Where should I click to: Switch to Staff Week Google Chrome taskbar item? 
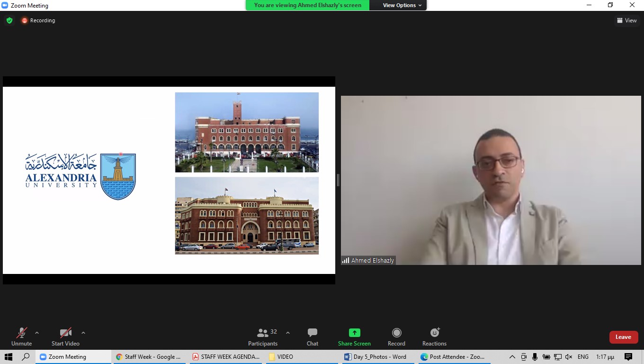pyautogui.click(x=150, y=357)
